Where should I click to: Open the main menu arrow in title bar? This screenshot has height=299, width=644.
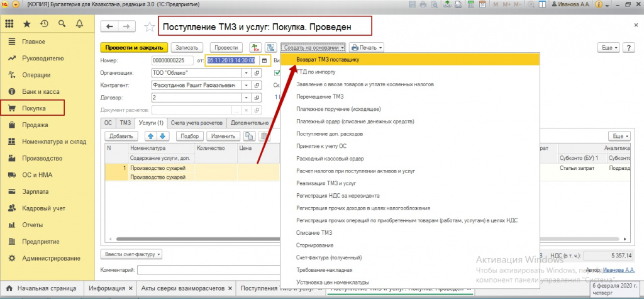[16, 4]
